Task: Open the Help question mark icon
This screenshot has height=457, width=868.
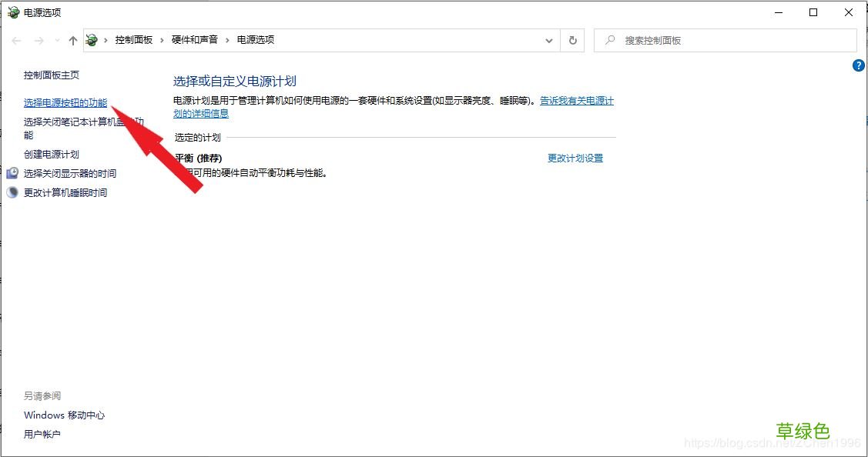Action: click(858, 65)
